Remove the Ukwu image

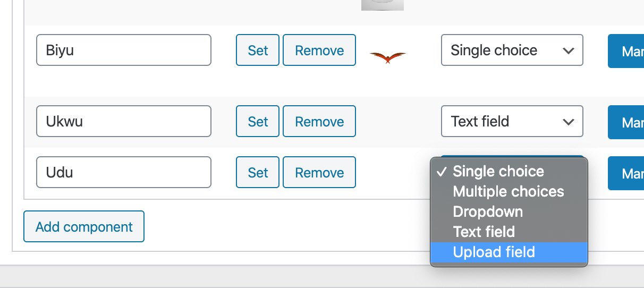pyautogui.click(x=319, y=121)
